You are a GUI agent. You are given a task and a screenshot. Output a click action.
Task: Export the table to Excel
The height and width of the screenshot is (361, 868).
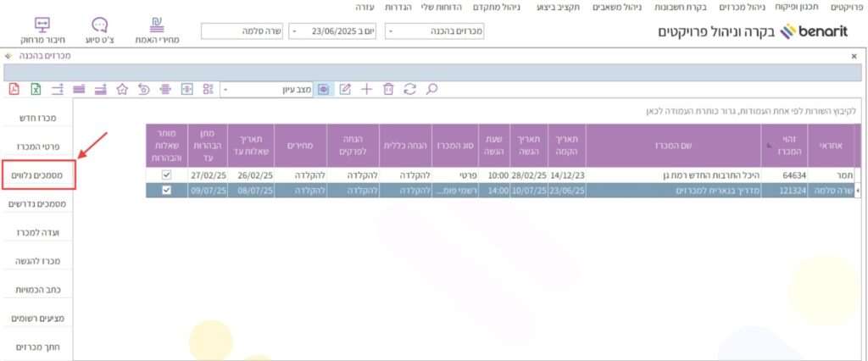36,88
